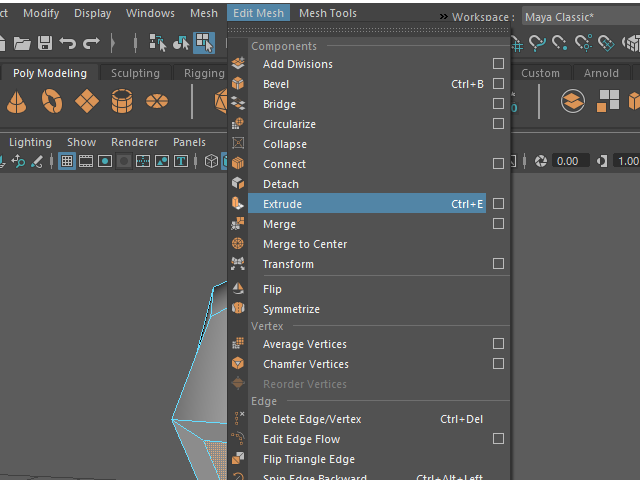Click the Delete Edge/Vertex command
This screenshot has height=480, width=640.
[x=312, y=419]
